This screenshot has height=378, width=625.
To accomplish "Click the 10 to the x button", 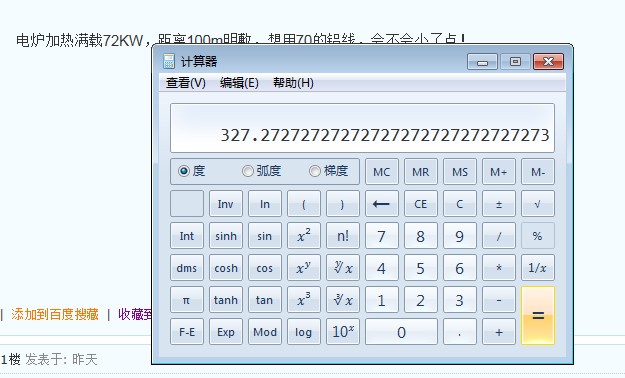I will pyautogui.click(x=343, y=331).
